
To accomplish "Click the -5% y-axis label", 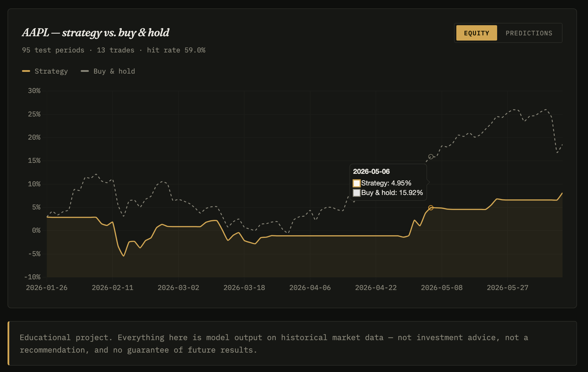I will tap(34, 254).
